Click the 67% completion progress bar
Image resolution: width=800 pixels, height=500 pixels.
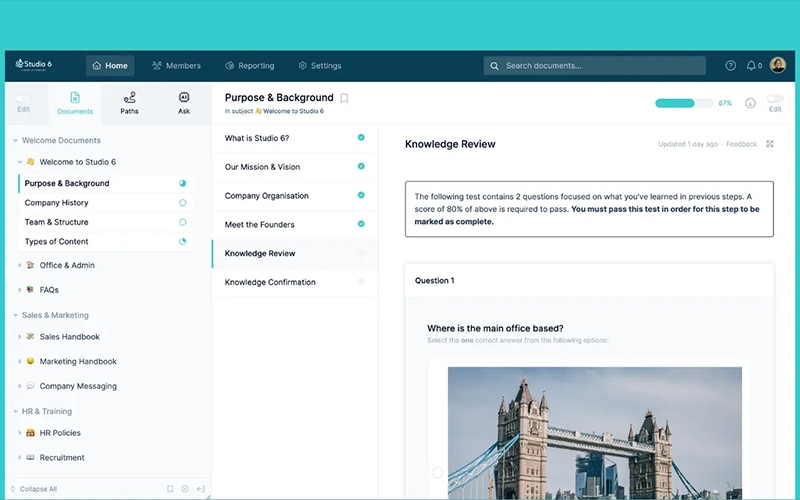[x=684, y=103]
